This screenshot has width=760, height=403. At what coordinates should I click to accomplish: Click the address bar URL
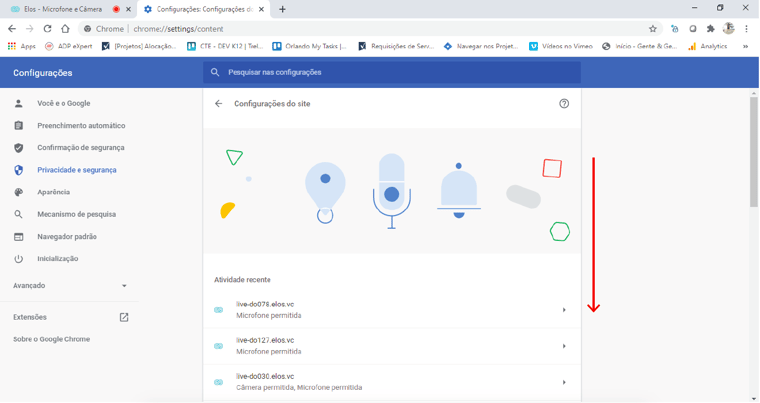tap(178, 29)
